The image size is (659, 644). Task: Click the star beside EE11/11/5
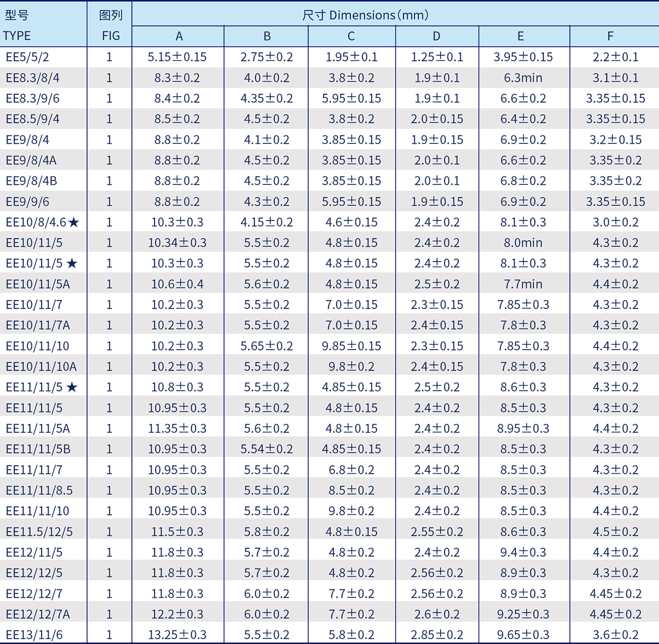pyautogui.click(x=72, y=388)
